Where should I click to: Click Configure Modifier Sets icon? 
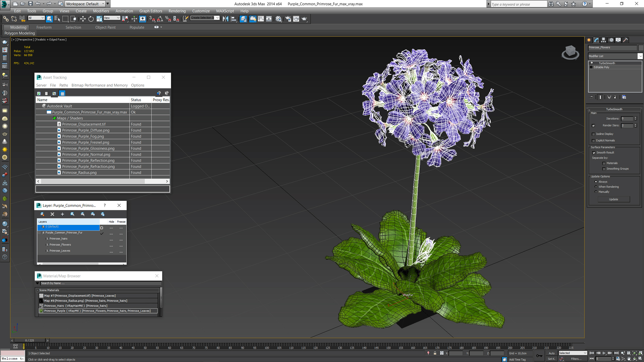point(624,97)
